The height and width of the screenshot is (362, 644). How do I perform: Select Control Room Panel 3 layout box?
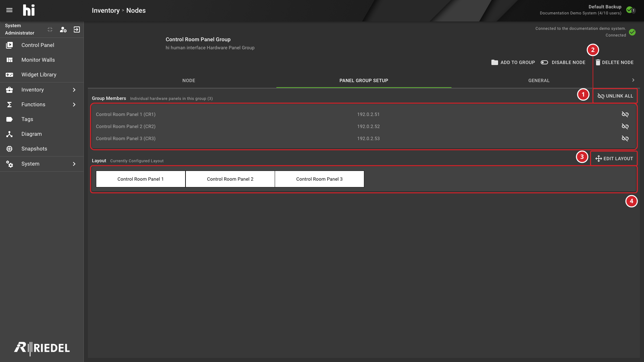click(319, 179)
